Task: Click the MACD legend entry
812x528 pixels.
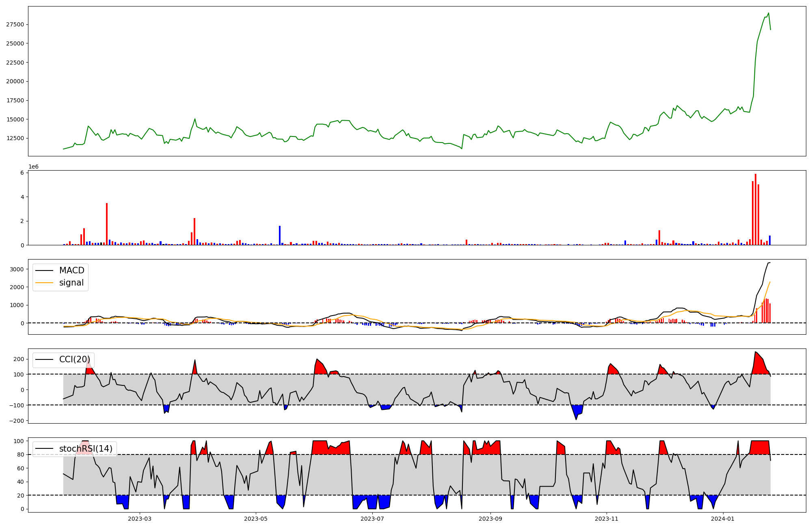Action: point(71,270)
